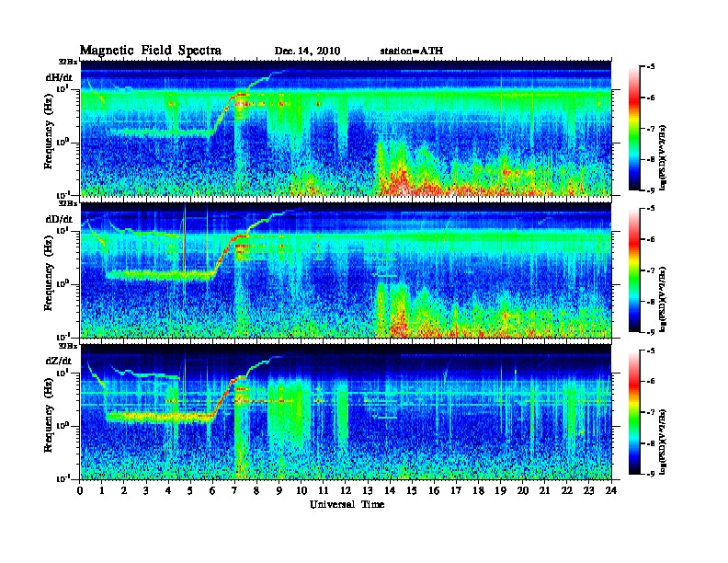The width and height of the screenshot is (728, 563).
Task: Click the log(PSD) label beside dZ/dt color bar
Action: click(x=664, y=442)
